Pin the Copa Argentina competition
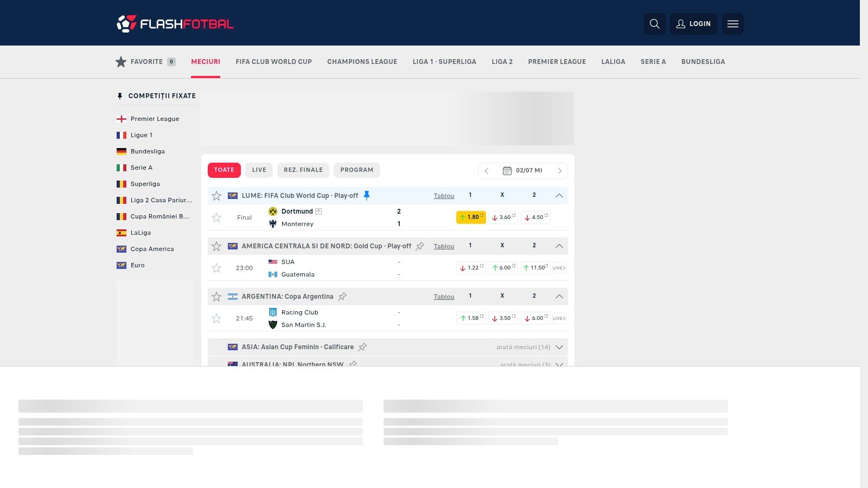The height and width of the screenshot is (488, 868). pyautogui.click(x=342, y=297)
